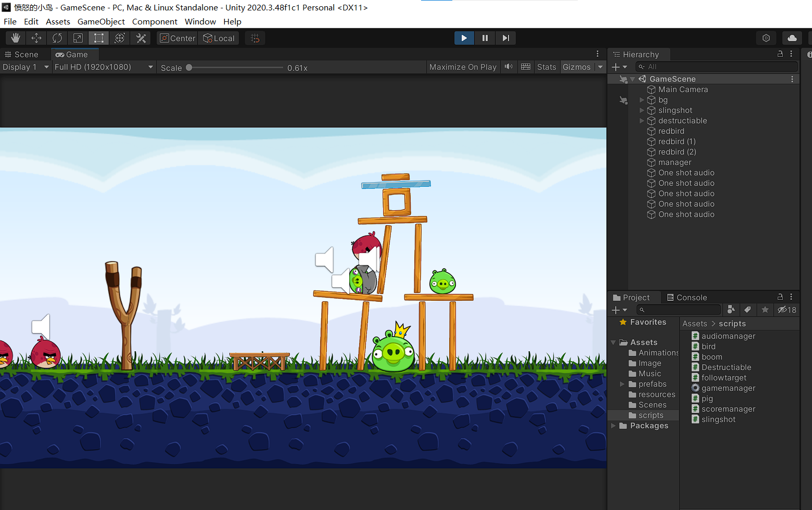Open the Assets menu
Screen dimensions: 812x510
[x=58, y=21]
